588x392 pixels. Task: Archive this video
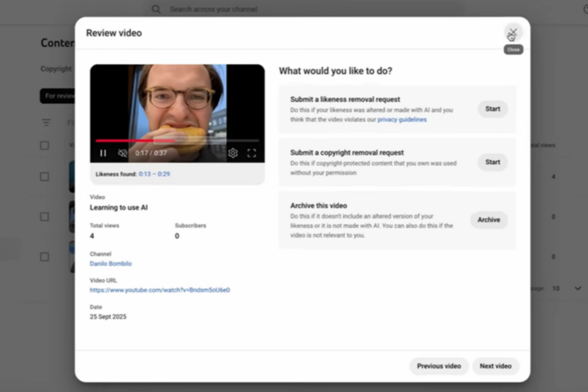(x=488, y=220)
